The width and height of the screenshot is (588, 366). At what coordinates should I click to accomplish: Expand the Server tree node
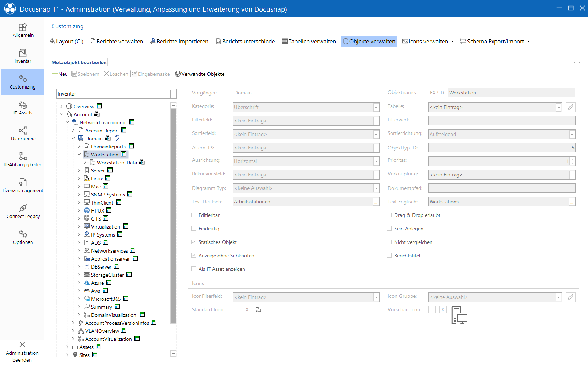point(79,171)
